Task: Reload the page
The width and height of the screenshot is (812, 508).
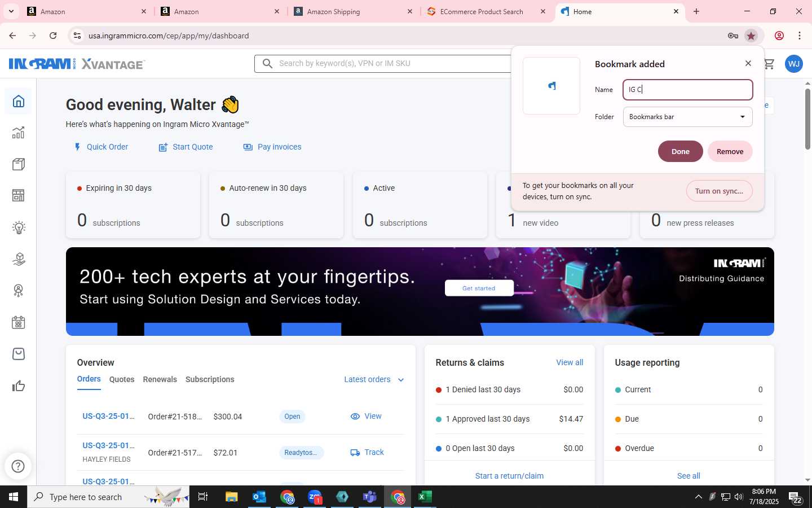Action: point(53,36)
